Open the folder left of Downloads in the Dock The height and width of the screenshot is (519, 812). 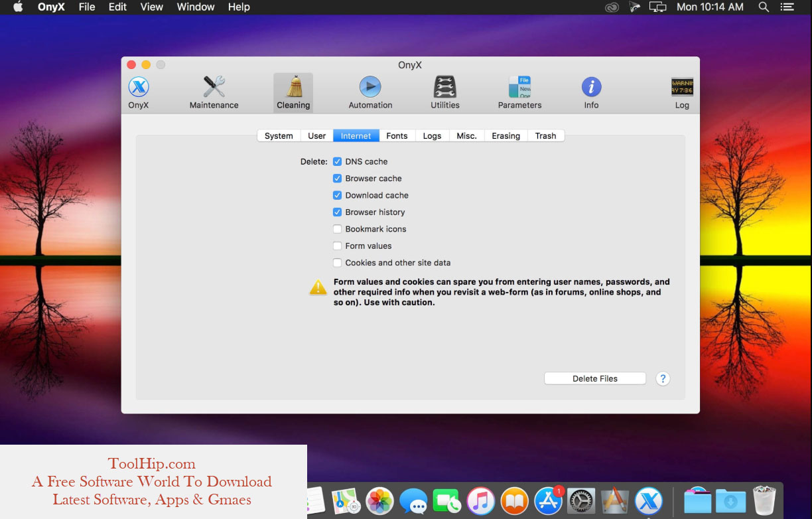coord(697,500)
